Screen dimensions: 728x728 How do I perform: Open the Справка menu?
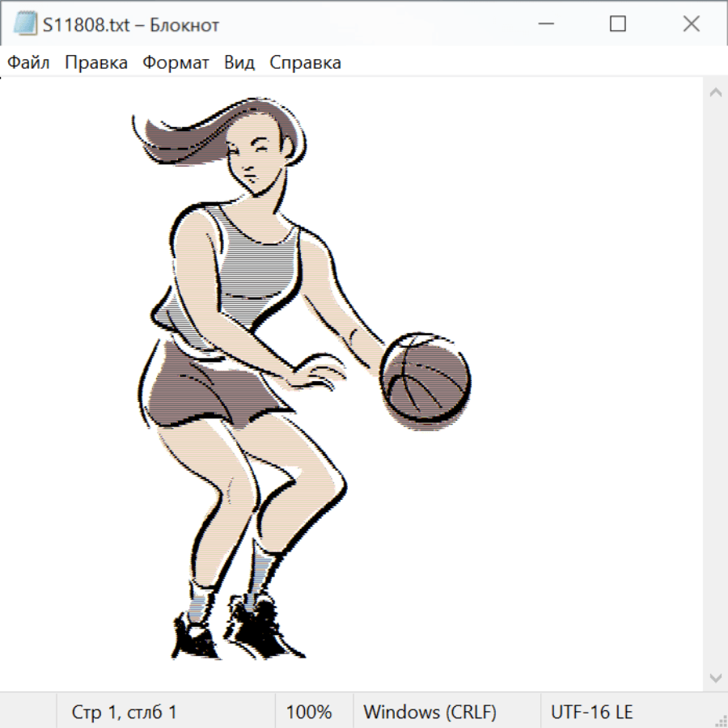[305, 63]
